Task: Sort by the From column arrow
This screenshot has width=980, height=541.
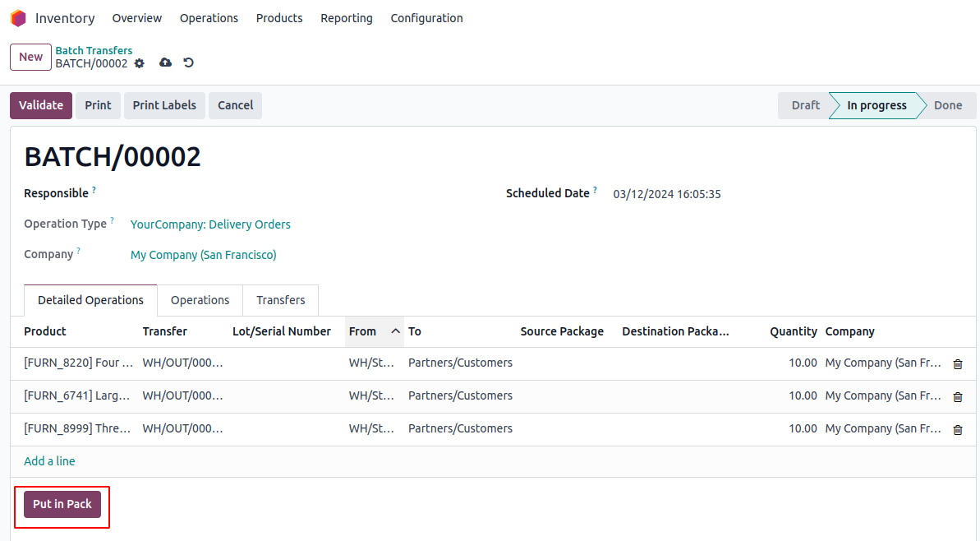Action: [395, 331]
